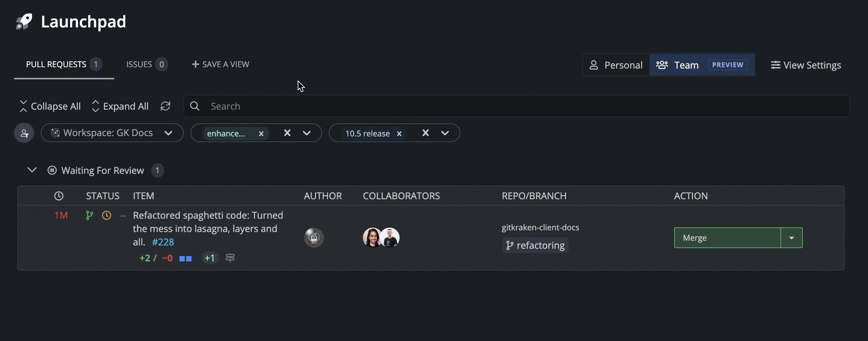Open View Settings
Image resolution: width=868 pixels, height=341 pixels.
coord(806,65)
